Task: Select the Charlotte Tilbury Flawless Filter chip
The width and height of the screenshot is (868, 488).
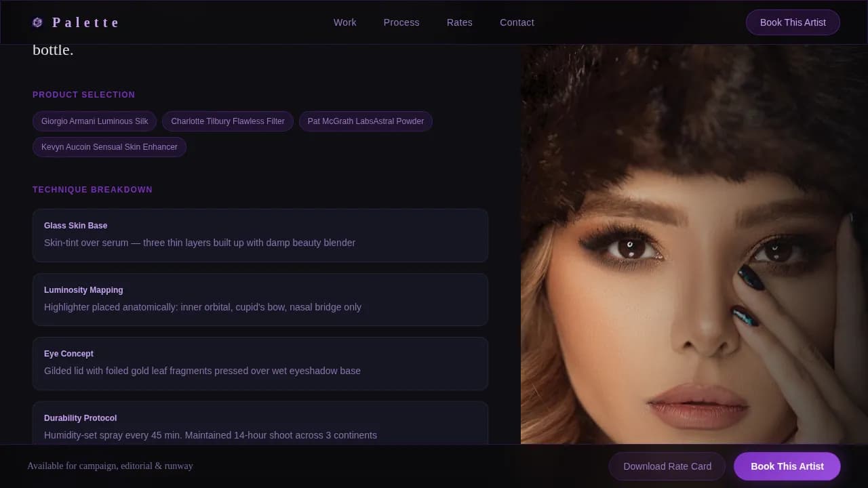Action: (227, 121)
